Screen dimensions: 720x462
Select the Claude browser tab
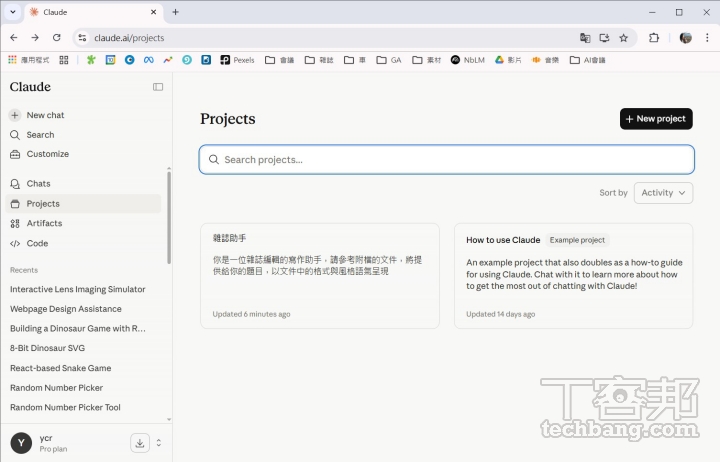pos(93,12)
